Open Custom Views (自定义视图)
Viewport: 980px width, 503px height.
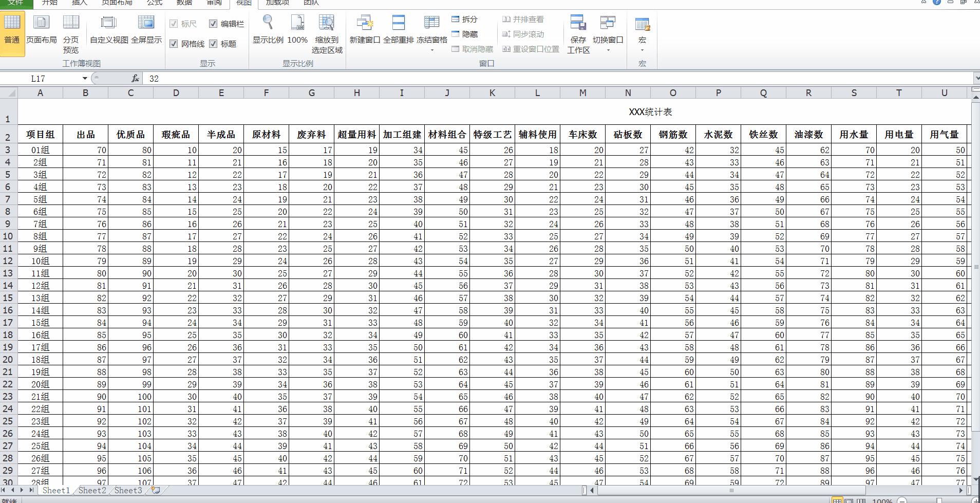[109, 30]
